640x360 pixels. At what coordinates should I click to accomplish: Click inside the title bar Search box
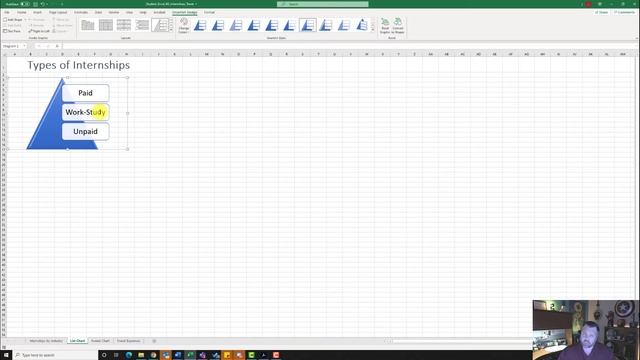(x=322, y=4)
